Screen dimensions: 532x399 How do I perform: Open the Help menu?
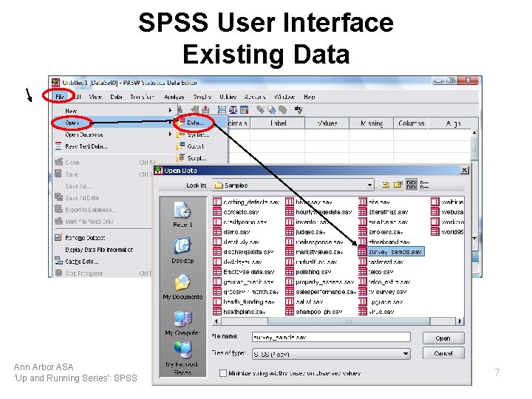click(309, 97)
